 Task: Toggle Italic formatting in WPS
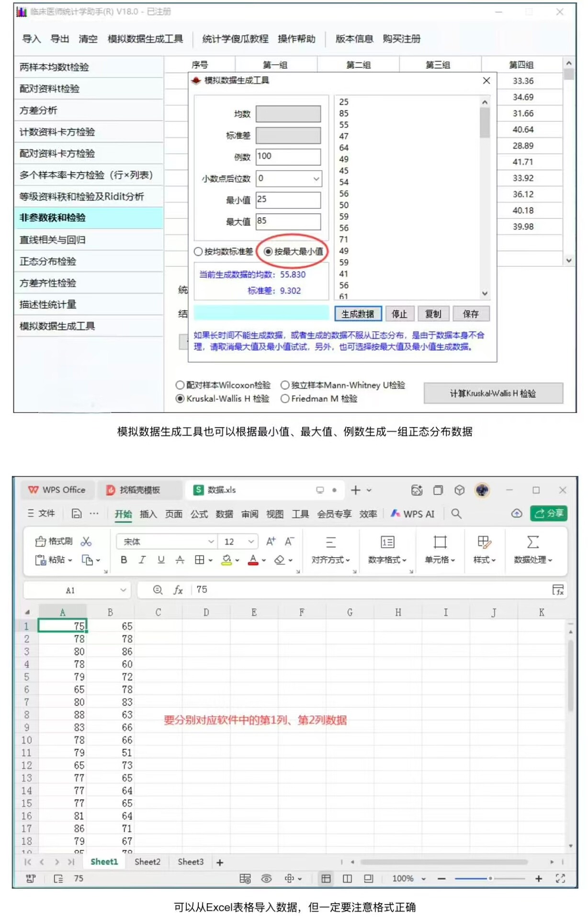point(142,560)
